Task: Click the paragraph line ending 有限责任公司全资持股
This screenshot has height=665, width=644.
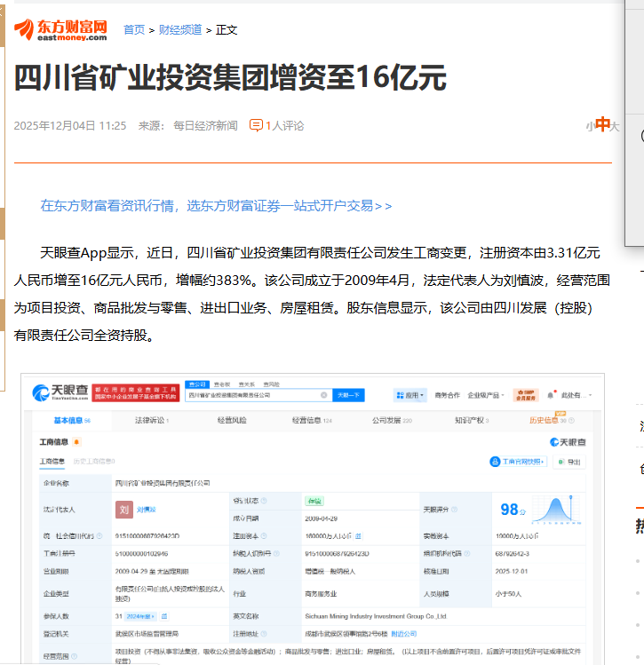Action: [x=84, y=336]
